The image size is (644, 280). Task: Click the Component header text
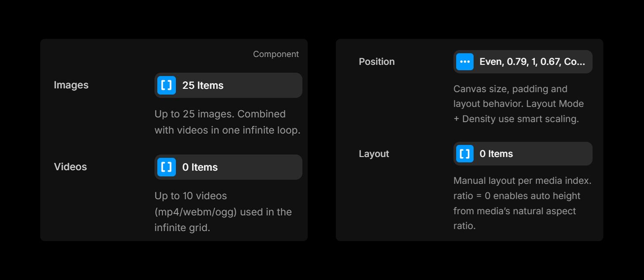click(x=275, y=54)
